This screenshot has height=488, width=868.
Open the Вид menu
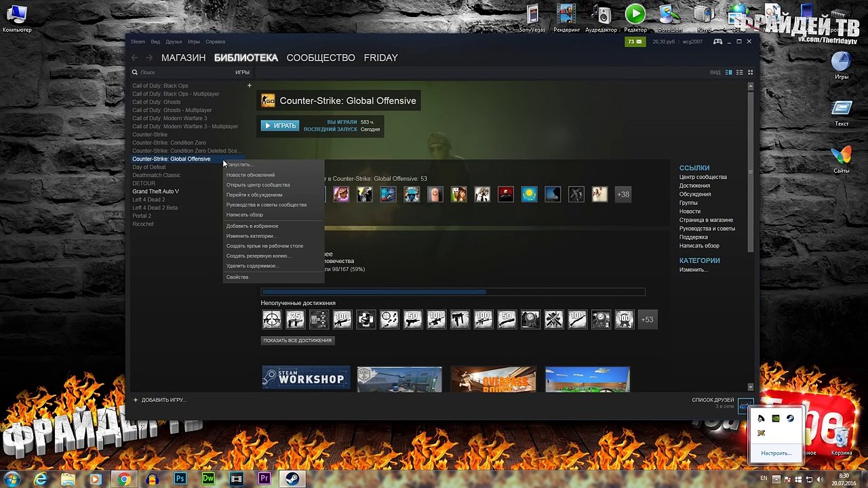(155, 41)
